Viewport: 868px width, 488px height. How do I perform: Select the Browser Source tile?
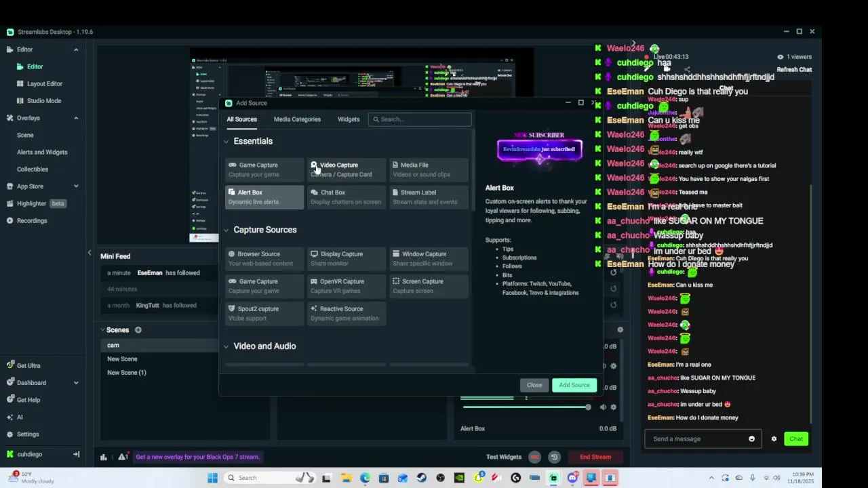[x=264, y=258]
